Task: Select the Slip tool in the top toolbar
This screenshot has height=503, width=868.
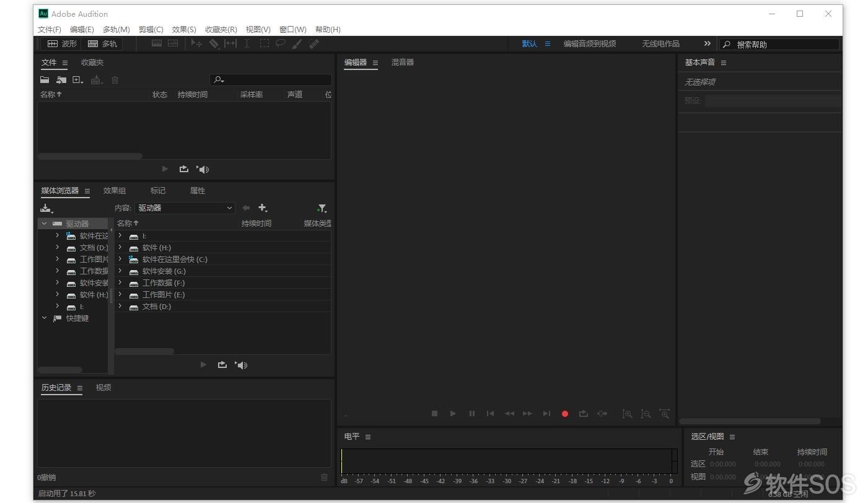Action: click(230, 44)
